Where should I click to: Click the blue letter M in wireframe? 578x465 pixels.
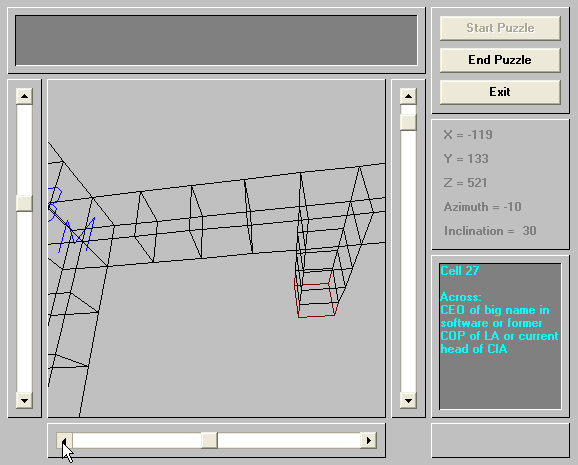click(x=77, y=235)
